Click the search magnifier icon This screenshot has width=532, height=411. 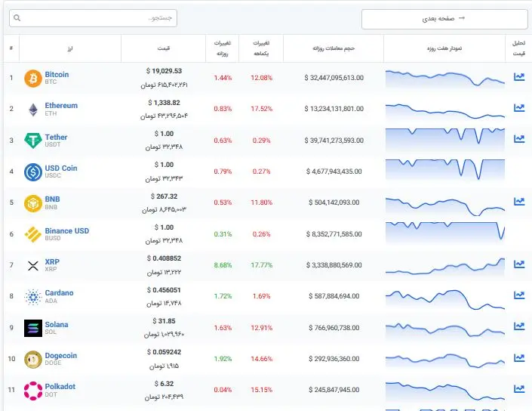coord(17,17)
